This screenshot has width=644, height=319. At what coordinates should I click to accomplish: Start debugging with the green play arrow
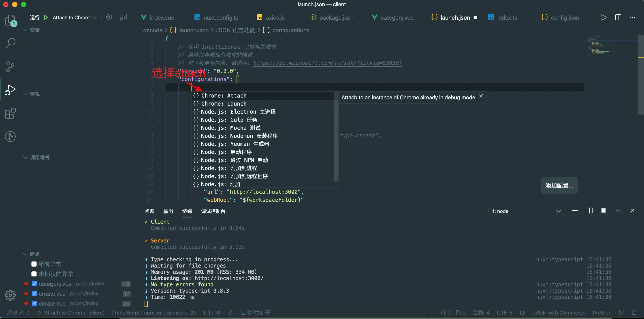46,17
